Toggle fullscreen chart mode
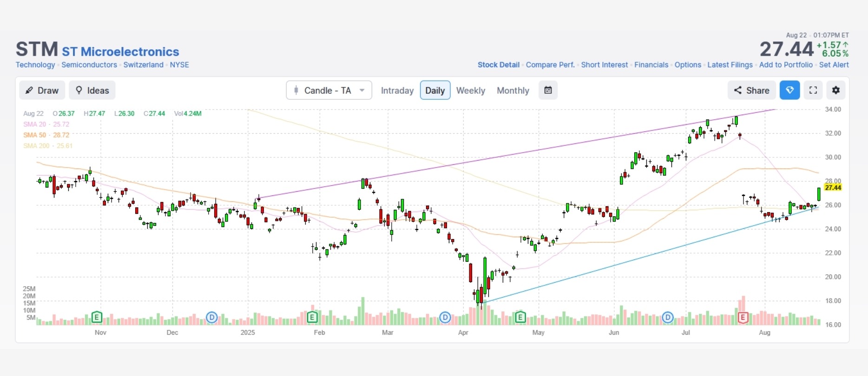The image size is (868, 376). [813, 90]
